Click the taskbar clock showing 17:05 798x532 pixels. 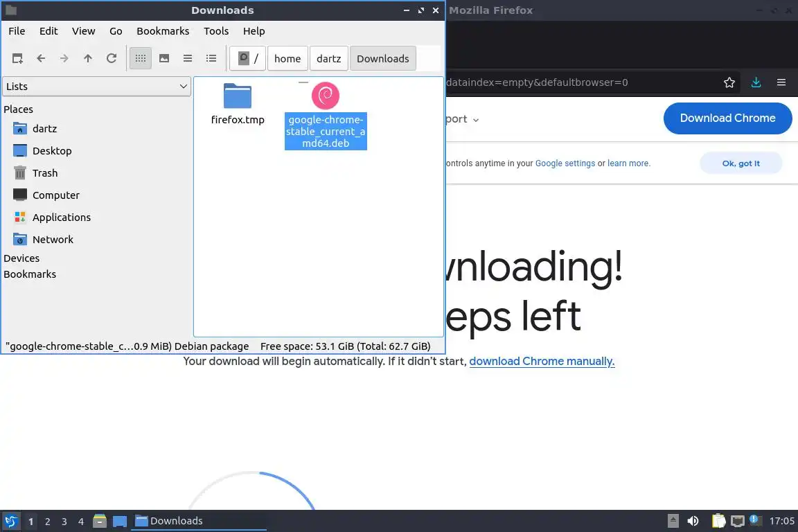click(781, 521)
